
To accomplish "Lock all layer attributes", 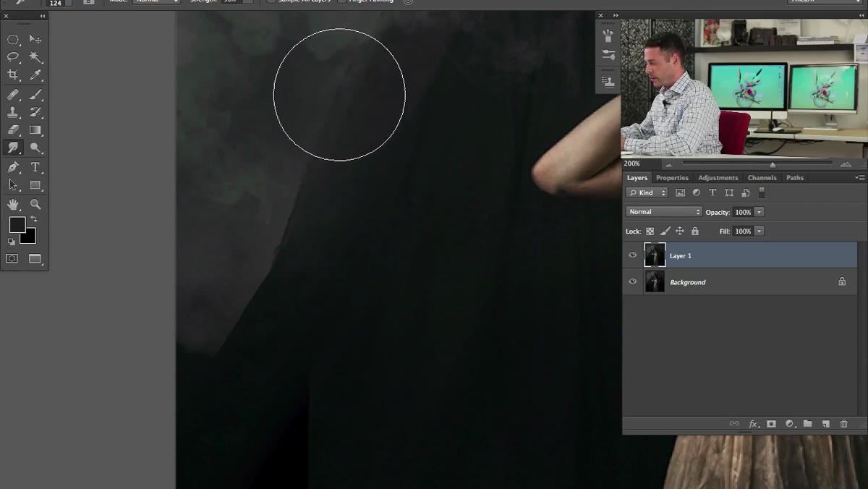I will [695, 231].
